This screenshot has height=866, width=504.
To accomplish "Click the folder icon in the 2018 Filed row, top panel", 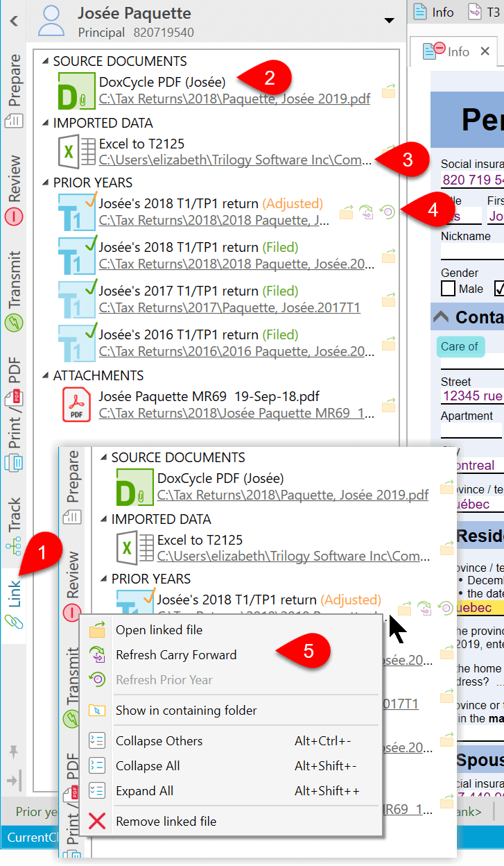I will pyautogui.click(x=388, y=257).
